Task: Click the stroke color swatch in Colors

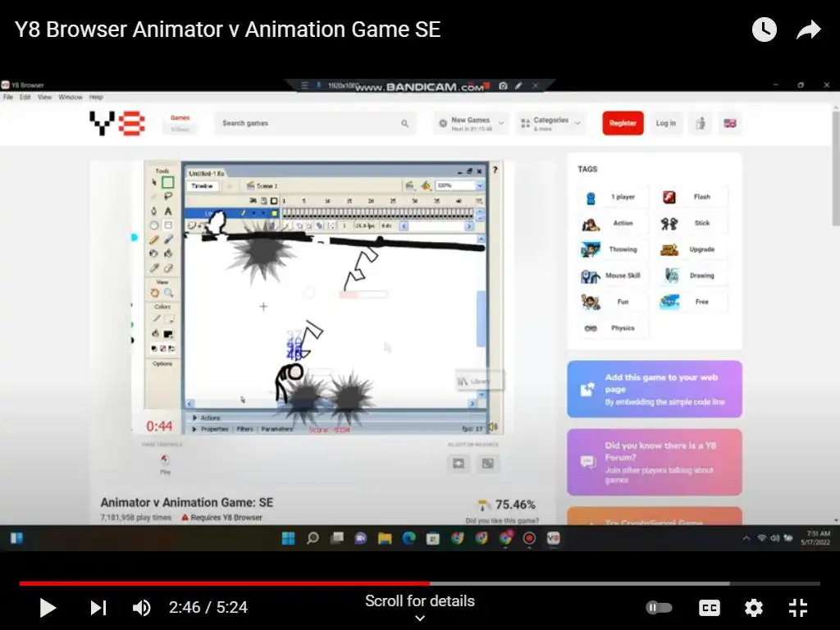Action: coord(168,319)
